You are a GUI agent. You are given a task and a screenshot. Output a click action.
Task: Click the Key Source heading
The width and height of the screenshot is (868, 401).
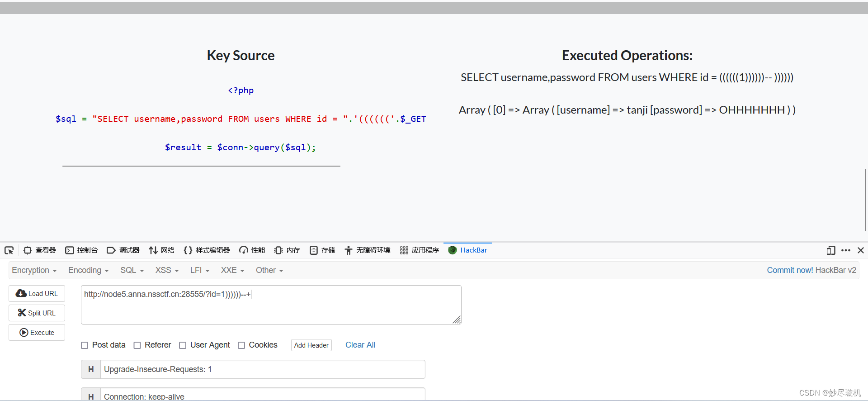tap(241, 55)
